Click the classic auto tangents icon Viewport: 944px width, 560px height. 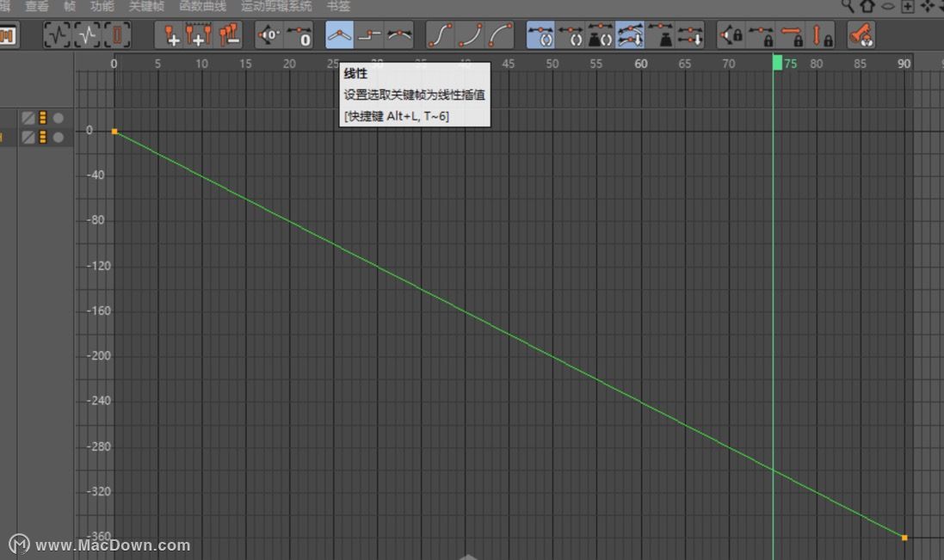(571, 35)
